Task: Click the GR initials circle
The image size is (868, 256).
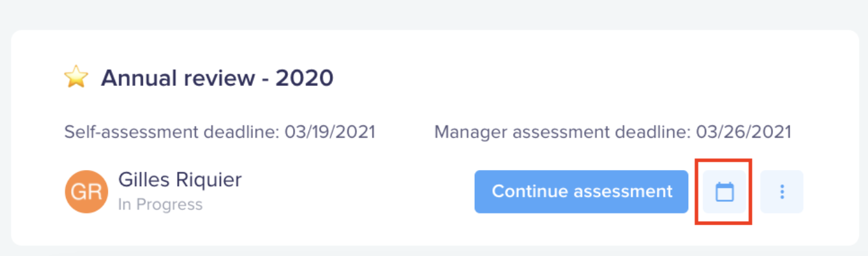Action: (87, 191)
